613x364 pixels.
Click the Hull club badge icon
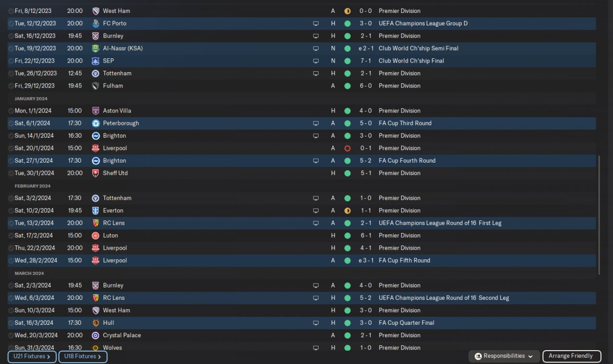(95, 323)
